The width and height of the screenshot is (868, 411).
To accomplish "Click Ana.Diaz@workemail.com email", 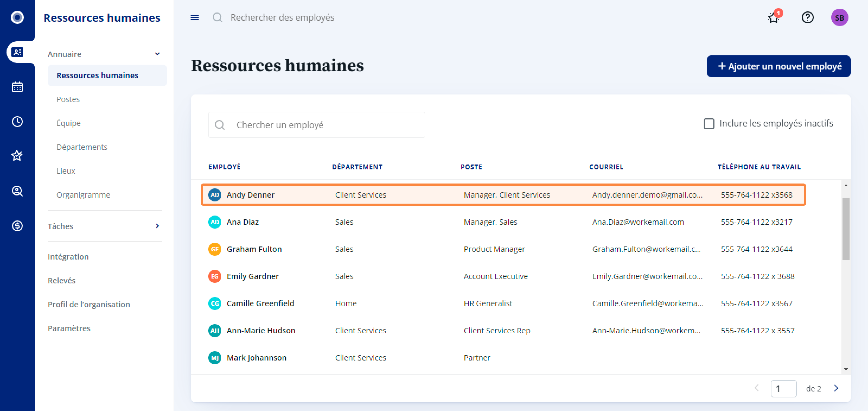I will [x=638, y=222].
